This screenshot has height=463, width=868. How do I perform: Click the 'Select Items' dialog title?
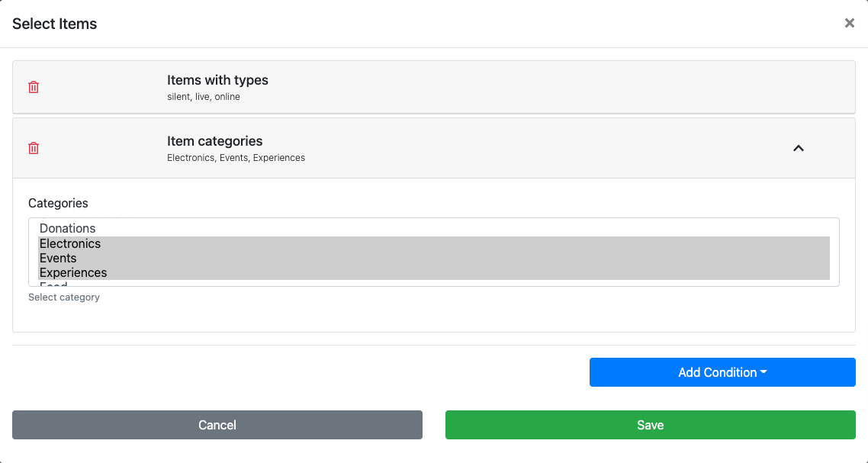[x=55, y=24]
